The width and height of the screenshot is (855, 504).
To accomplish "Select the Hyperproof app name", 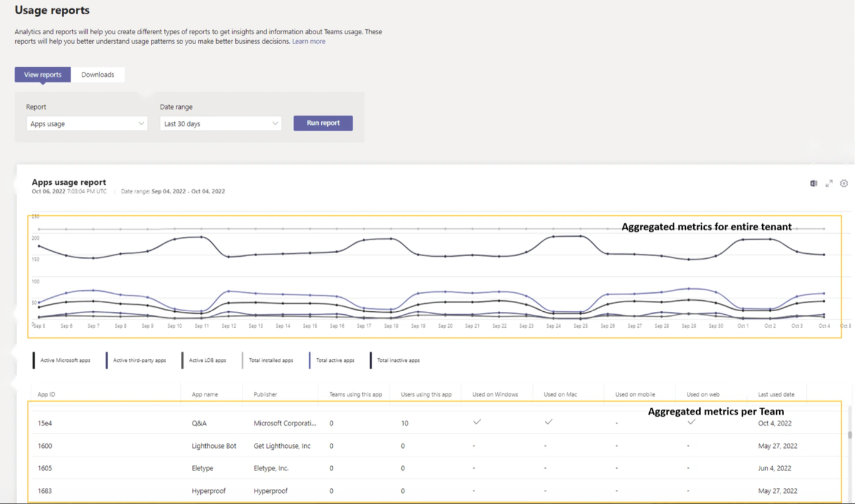I will pyautogui.click(x=209, y=491).
